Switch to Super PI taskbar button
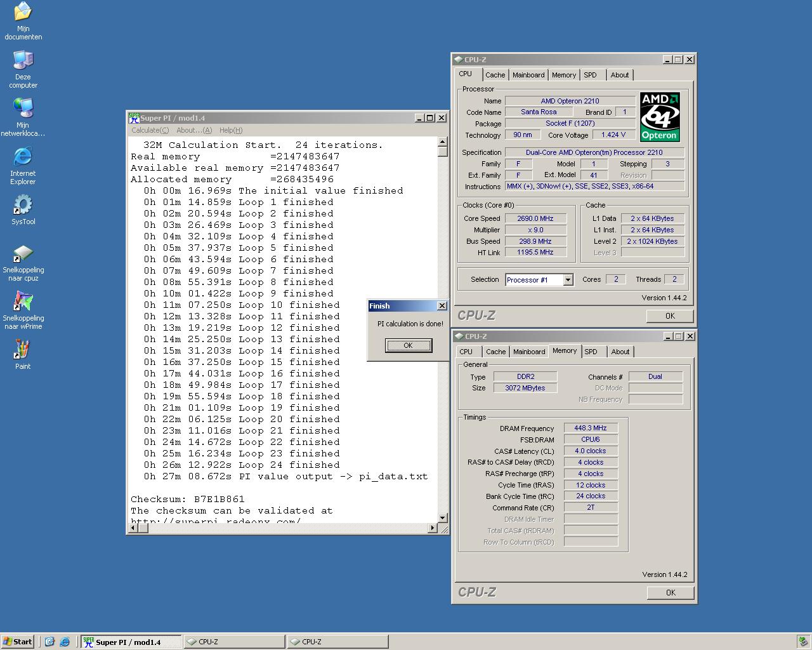This screenshot has width=812, height=650. [x=131, y=642]
